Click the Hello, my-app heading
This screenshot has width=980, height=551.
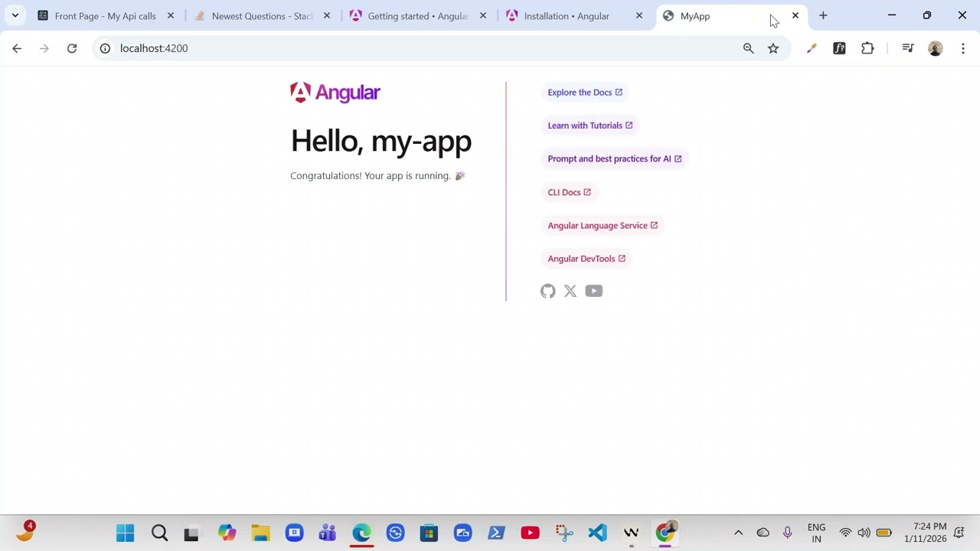coord(381,141)
